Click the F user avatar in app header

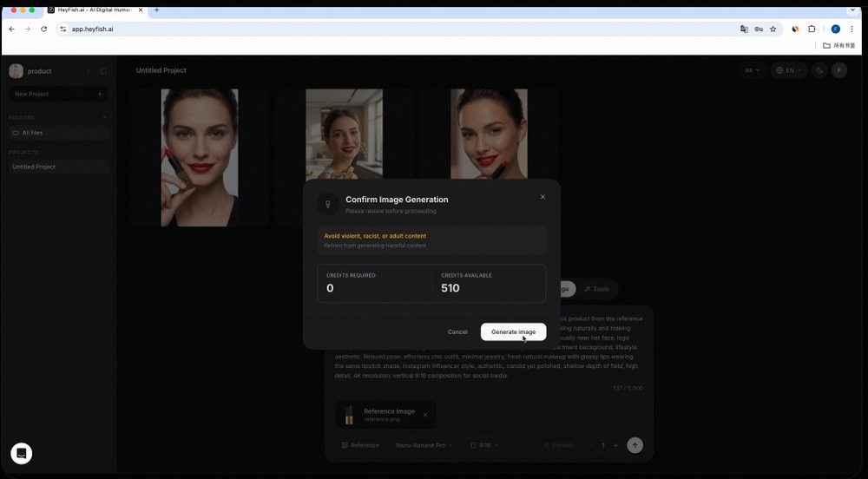[x=839, y=70]
